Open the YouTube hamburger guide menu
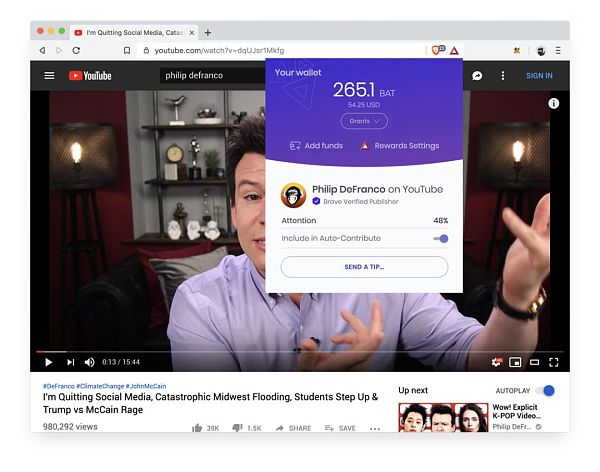The image size is (600, 472). 49,75
